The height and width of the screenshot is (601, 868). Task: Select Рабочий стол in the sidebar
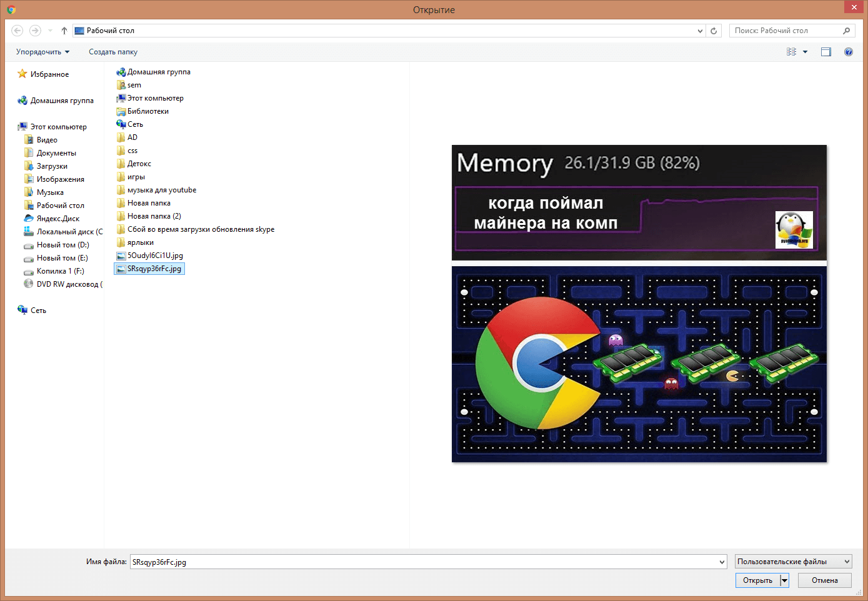click(54, 205)
